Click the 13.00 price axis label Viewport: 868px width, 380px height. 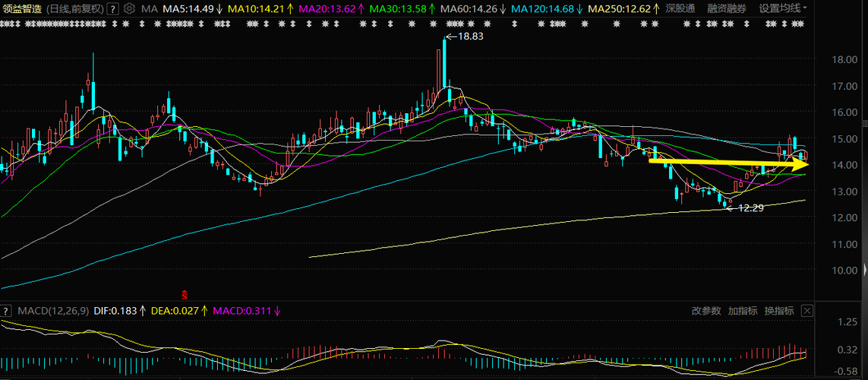point(844,191)
